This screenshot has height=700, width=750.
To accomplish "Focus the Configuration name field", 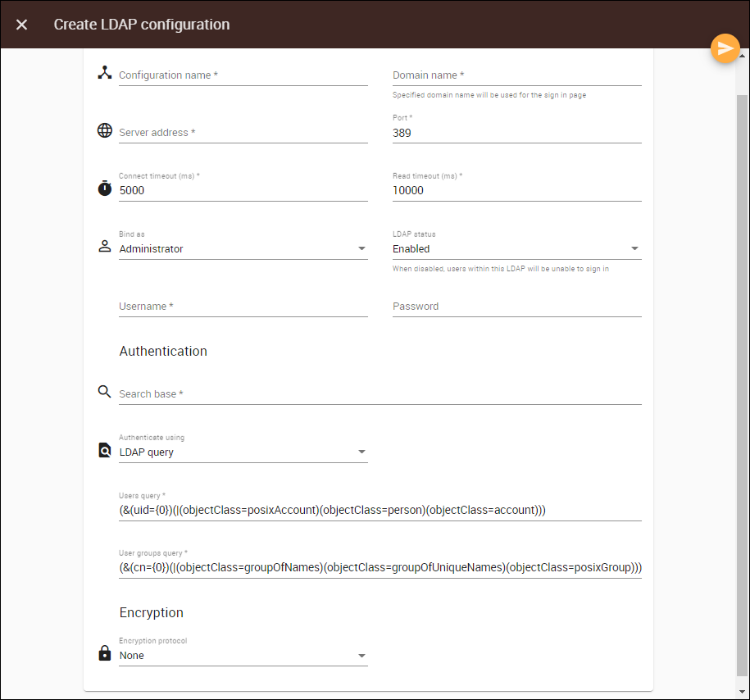I will pyautogui.click(x=243, y=75).
